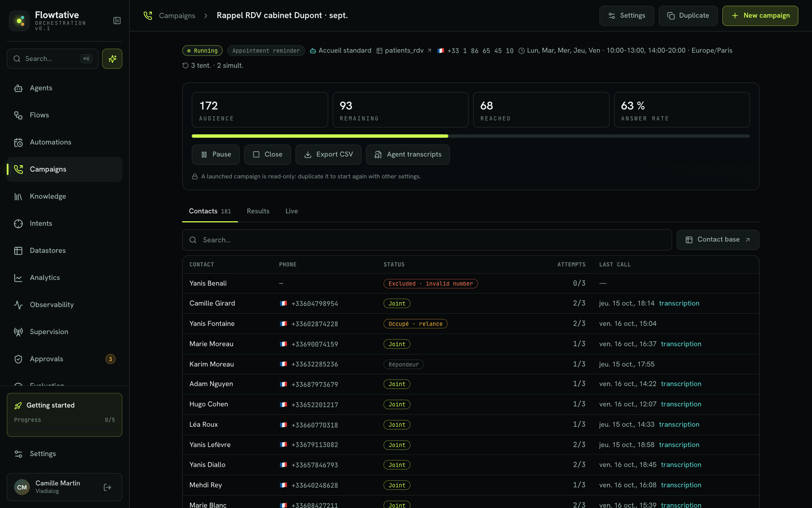Pause the running campaign

215,155
